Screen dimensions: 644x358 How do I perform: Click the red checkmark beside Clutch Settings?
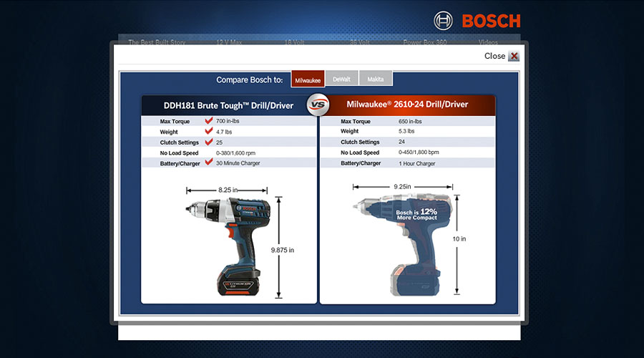[209, 141]
